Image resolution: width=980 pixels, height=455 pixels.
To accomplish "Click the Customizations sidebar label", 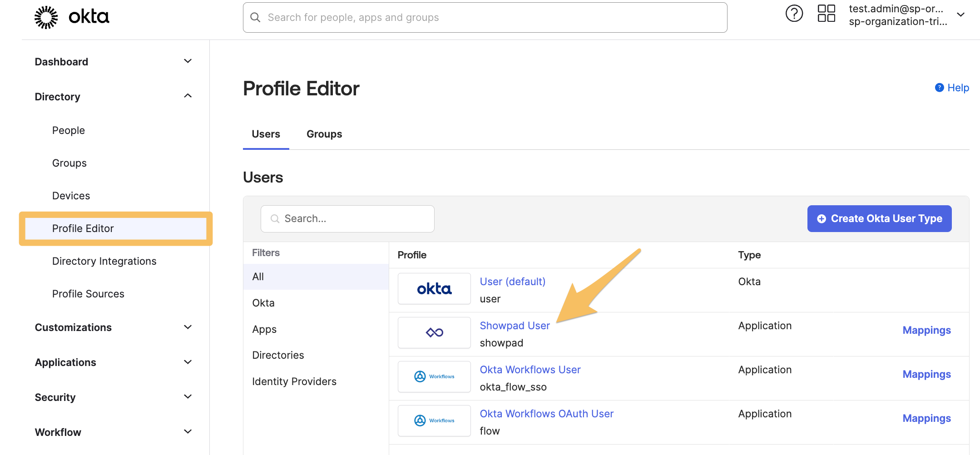I will click(73, 327).
